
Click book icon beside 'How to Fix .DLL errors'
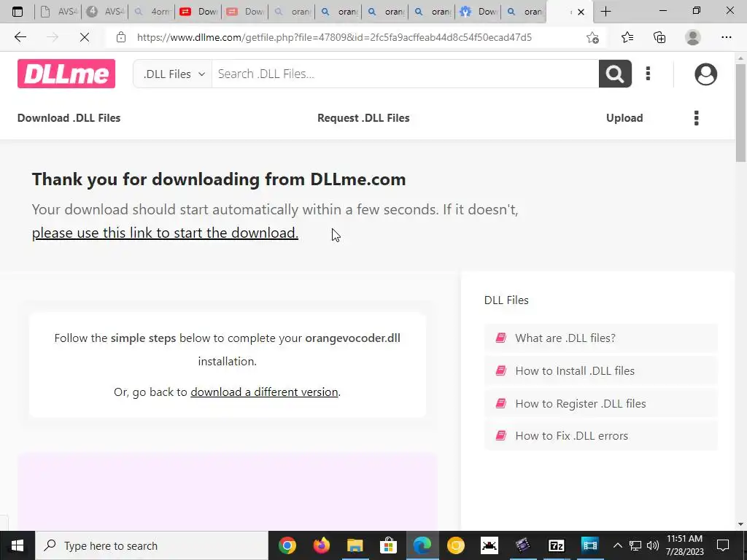tap(500, 436)
